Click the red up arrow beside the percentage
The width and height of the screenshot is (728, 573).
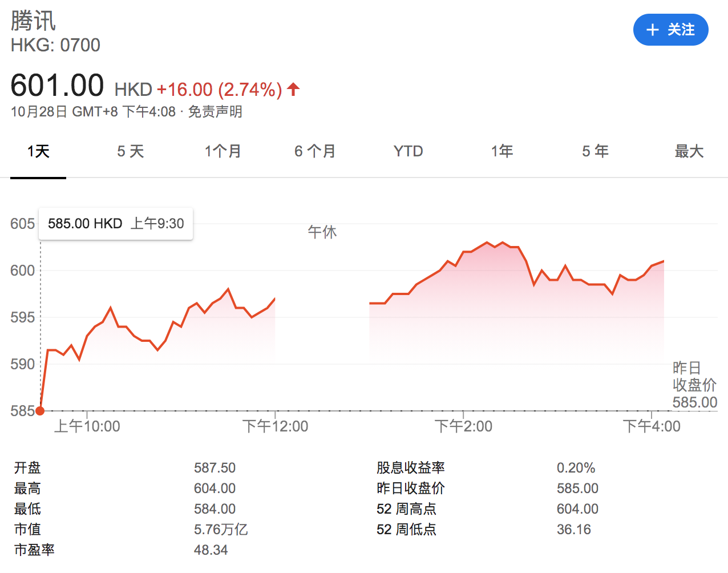coord(293,89)
